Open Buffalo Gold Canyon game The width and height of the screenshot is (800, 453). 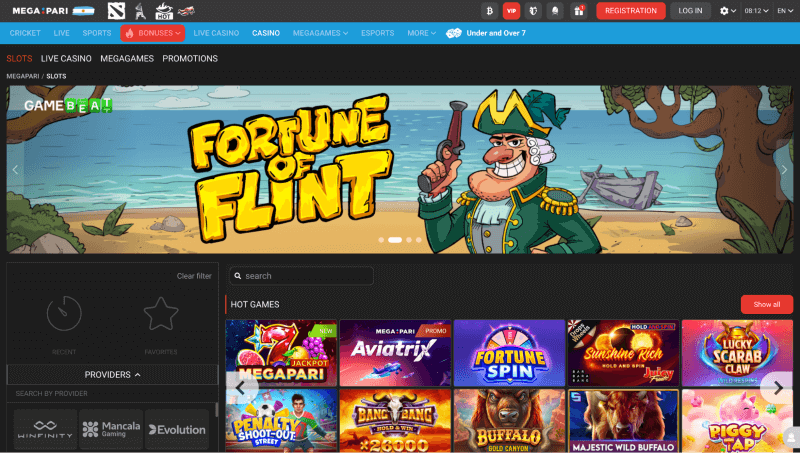(x=509, y=421)
